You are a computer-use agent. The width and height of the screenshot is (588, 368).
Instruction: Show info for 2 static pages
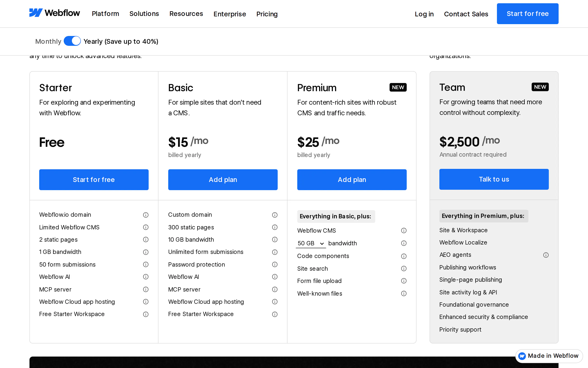click(146, 240)
